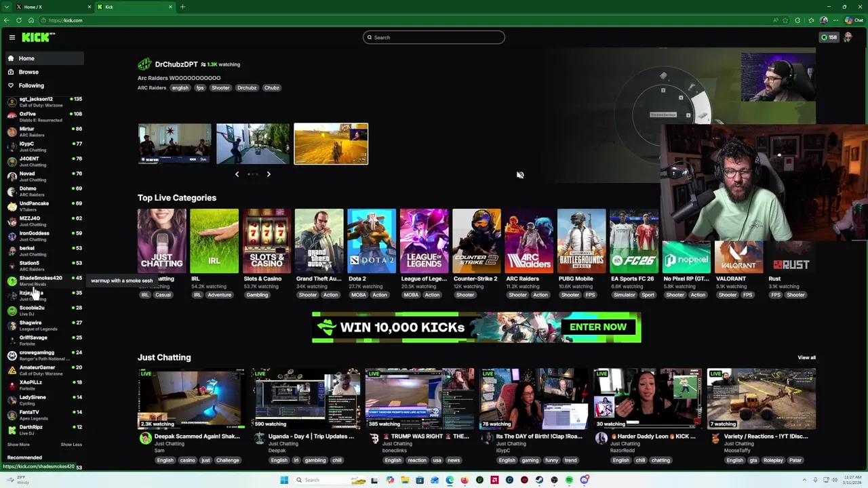Open the user profile avatar menu
This screenshot has height=488, width=868.
click(x=848, y=37)
